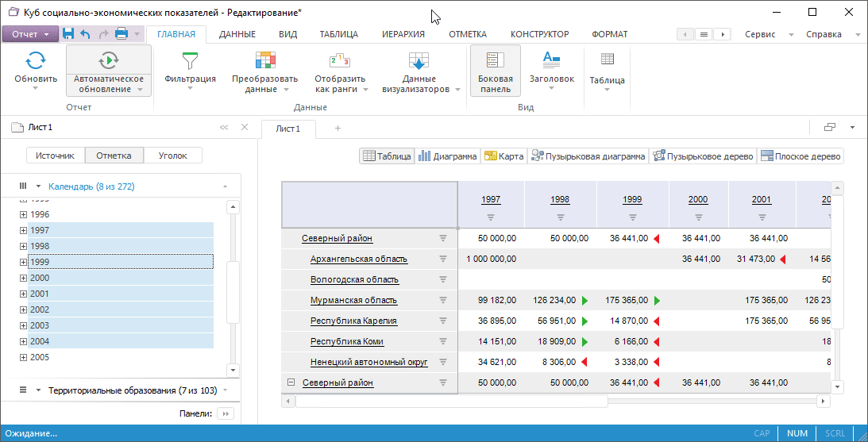Open the Отчет dropdown menu
The height and width of the screenshot is (442, 868).
point(31,34)
